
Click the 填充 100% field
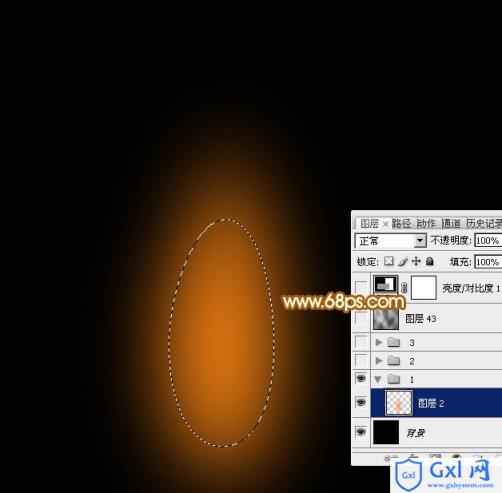(488, 262)
